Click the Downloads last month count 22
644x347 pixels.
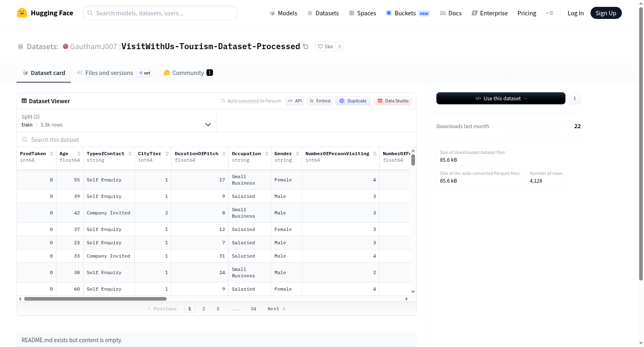point(578,126)
